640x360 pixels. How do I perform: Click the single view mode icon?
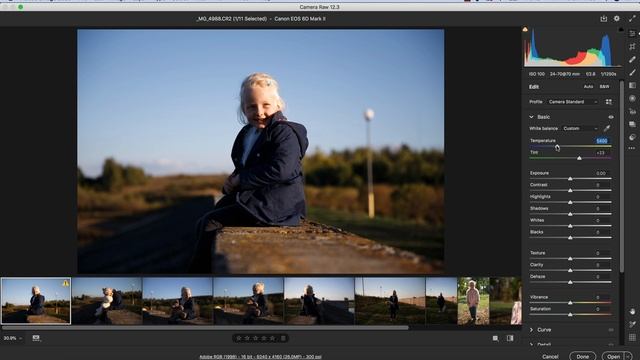tap(495, 338)
